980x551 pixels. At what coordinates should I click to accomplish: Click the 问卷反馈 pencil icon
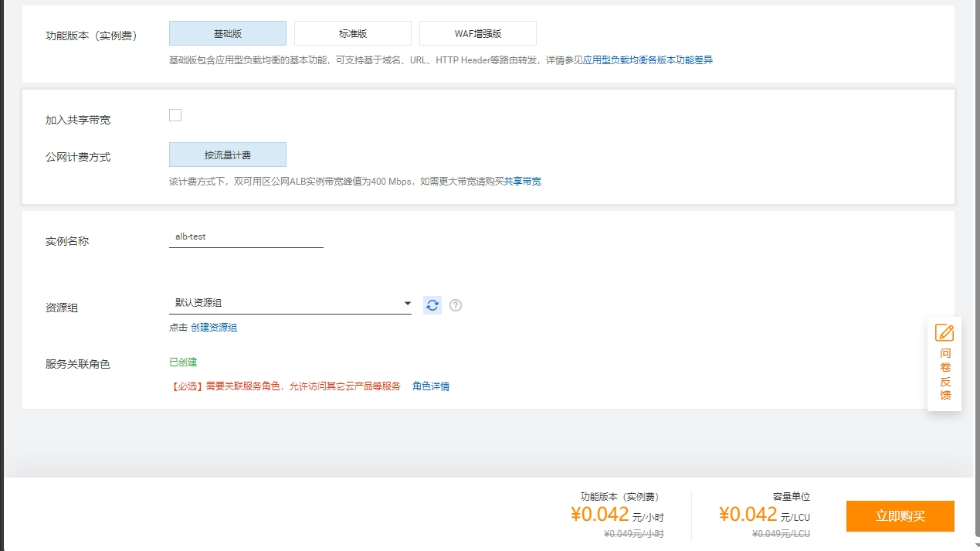point(944,332)
